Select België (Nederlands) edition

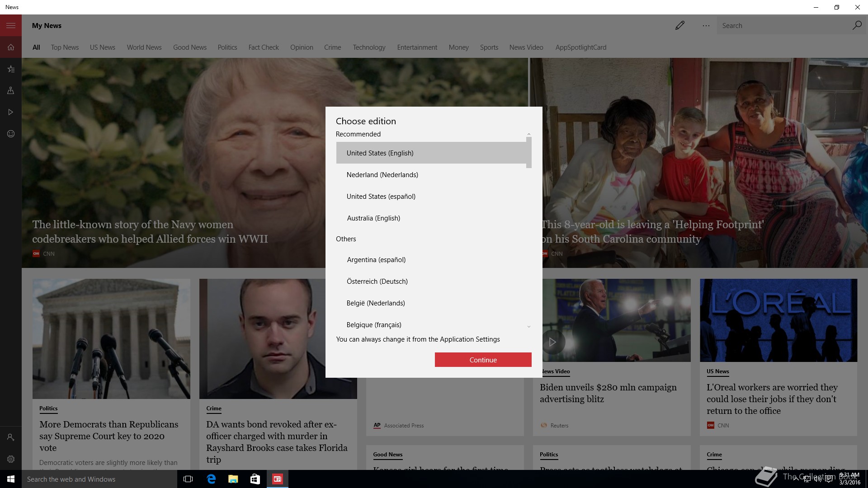point(431,303)
